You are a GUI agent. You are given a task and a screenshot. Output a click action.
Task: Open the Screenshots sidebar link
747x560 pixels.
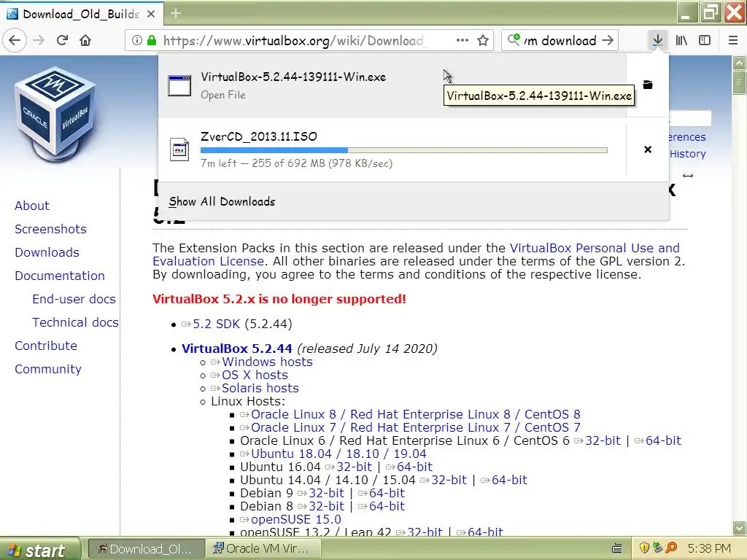(x=50, y=229)
